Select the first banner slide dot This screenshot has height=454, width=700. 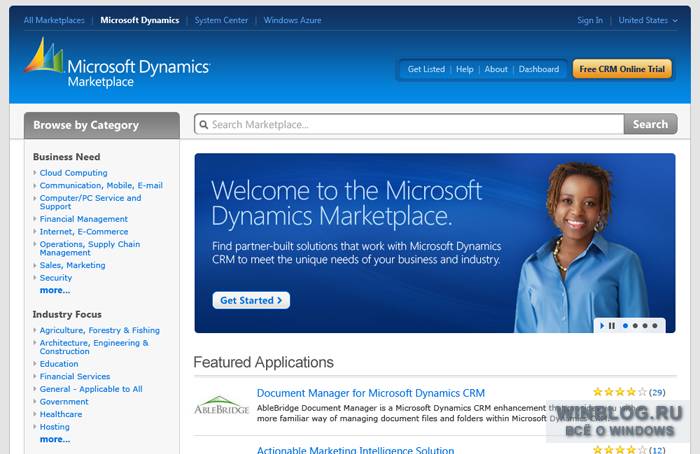[x=625, y=326]
